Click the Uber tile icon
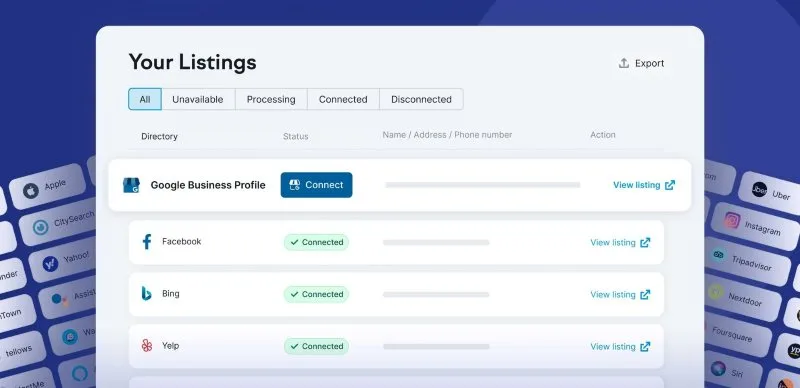Image resolution: width=800 pixels, height=388 pixels. [x=759, y=189]
